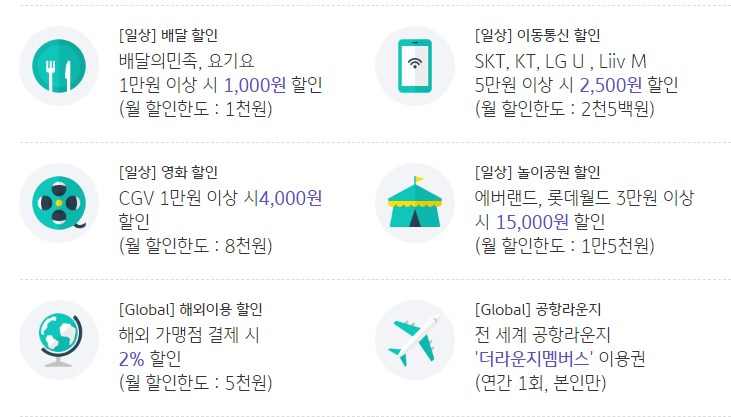This screenshot has height=417, width=731.
Task: Select the [일상] 놀이공원 할인 heading
Action: point(538,172)
